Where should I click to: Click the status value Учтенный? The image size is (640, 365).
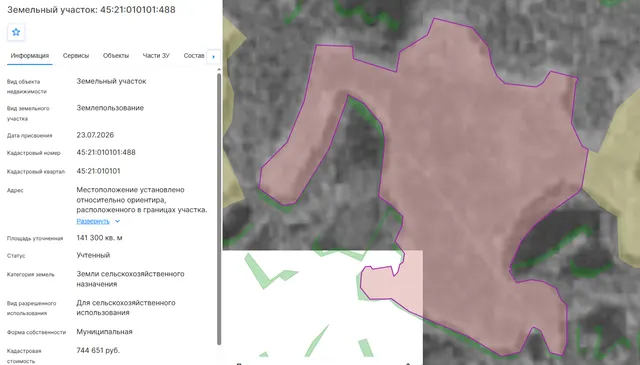click(93, 255)
